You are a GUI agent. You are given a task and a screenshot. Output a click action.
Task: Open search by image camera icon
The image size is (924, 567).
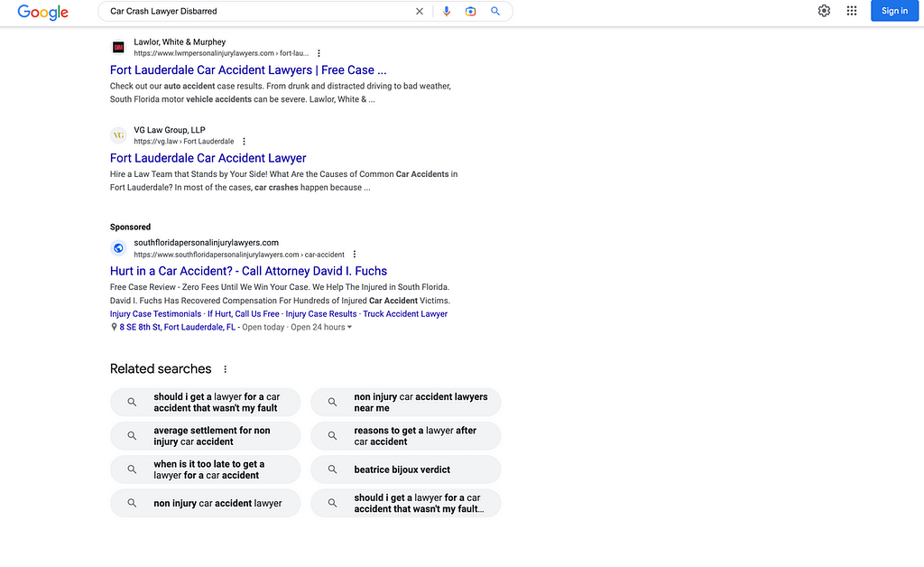point(470,11)
